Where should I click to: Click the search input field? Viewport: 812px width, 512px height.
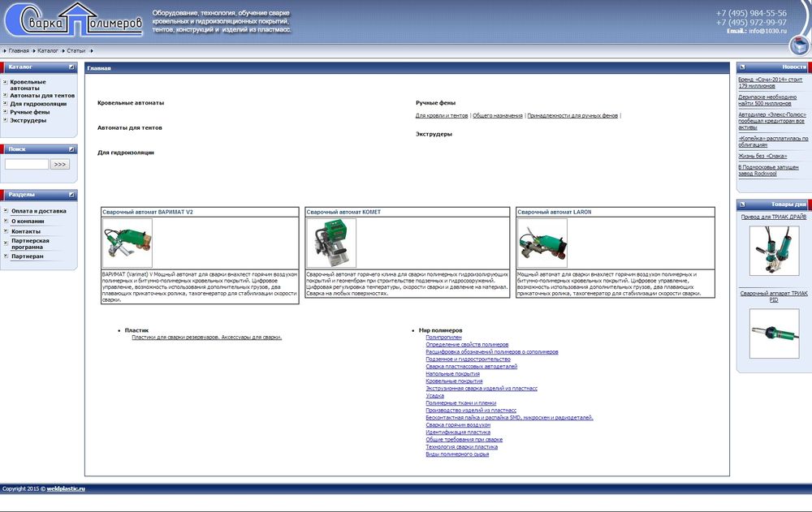(x=27, y=164)
